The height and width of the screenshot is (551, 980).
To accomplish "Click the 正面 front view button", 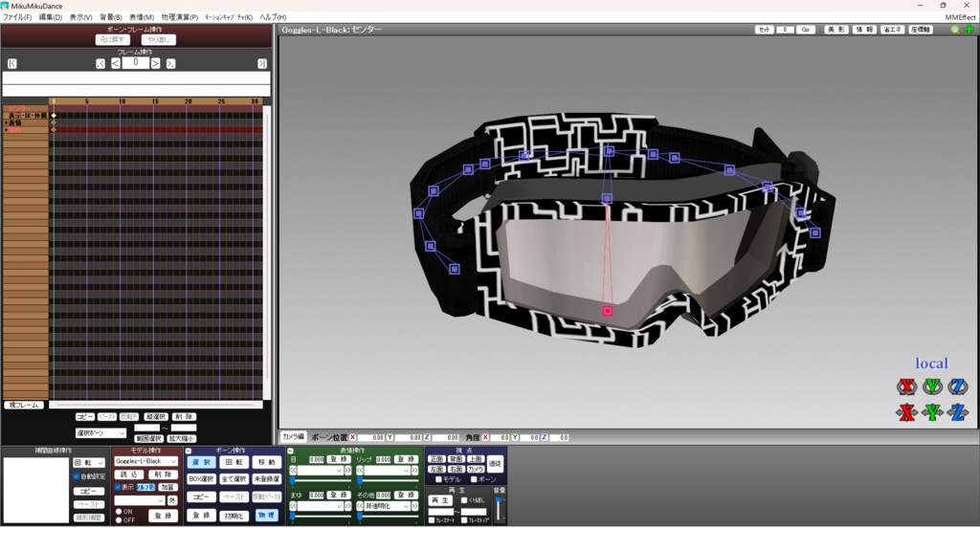I will (436, 459).
